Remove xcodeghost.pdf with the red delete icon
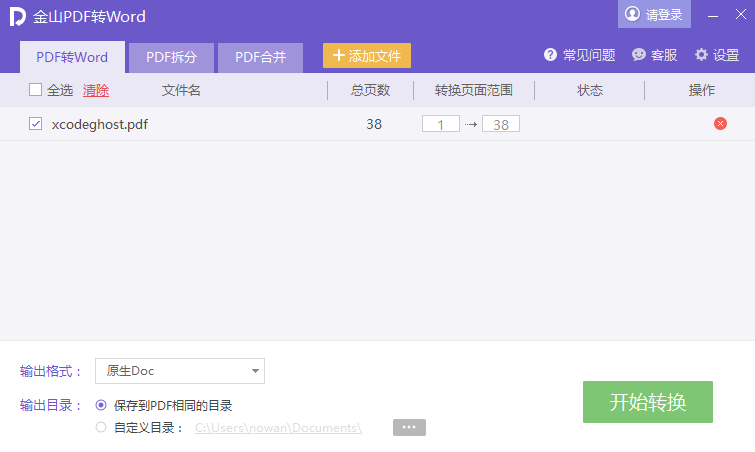The image size is (755, 452). [720, 124]
